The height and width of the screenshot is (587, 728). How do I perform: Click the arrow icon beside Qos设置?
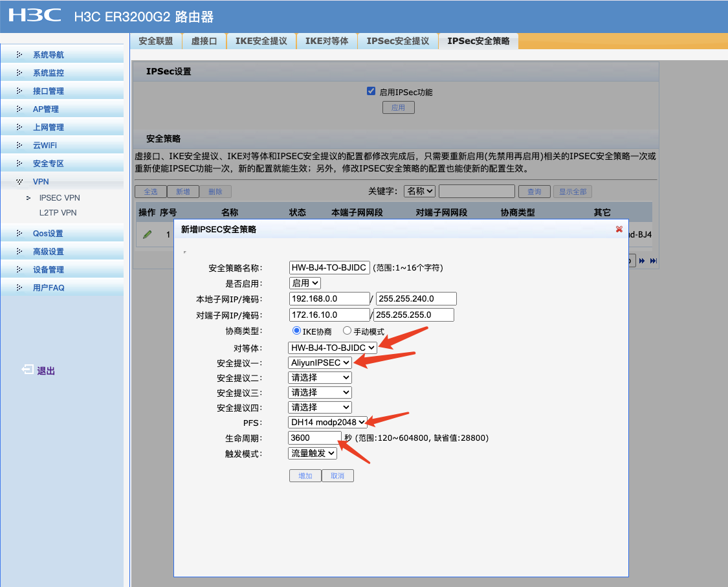(19, 233)
